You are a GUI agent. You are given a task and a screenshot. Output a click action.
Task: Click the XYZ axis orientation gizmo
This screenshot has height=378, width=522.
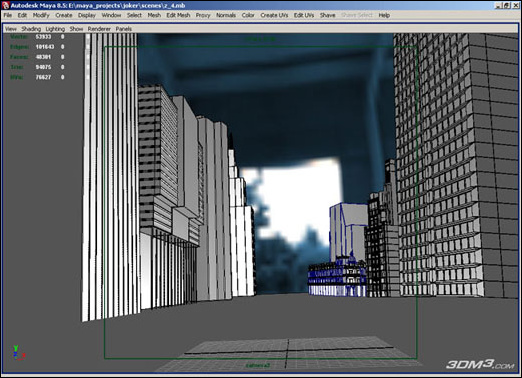click(19, 353)
